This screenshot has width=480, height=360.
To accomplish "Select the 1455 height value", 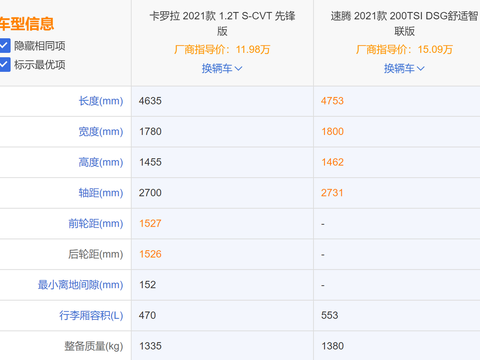I will click(150, 162).
